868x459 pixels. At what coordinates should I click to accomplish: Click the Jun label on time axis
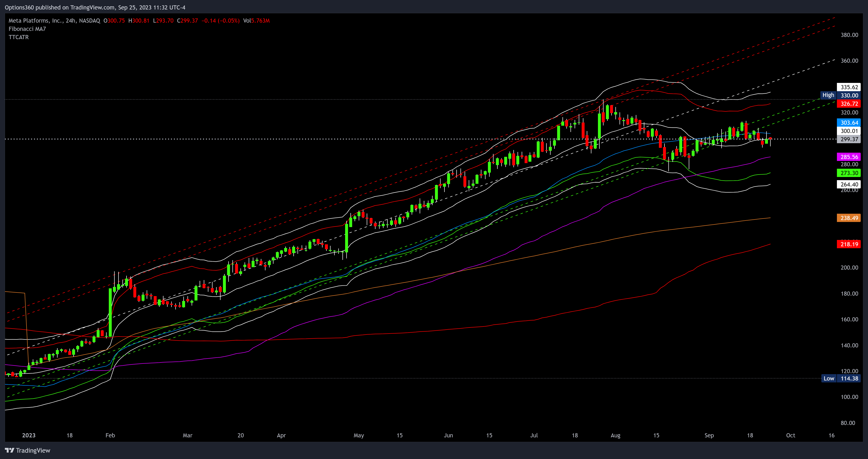coord(449,435)
